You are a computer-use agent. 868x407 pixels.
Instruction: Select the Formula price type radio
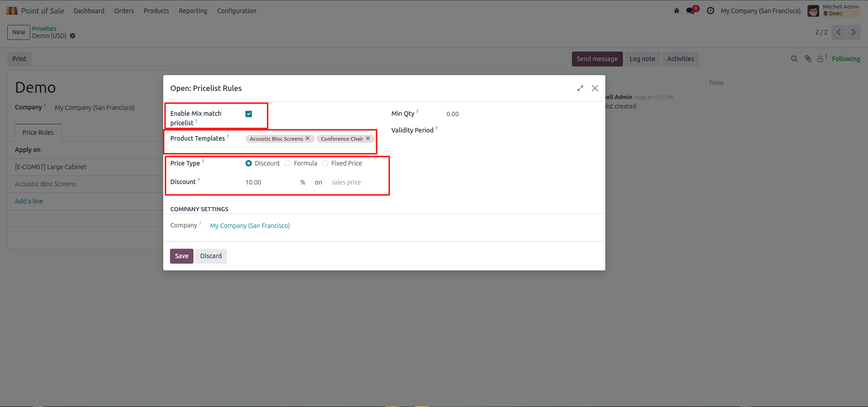click(x=288, y=163)
